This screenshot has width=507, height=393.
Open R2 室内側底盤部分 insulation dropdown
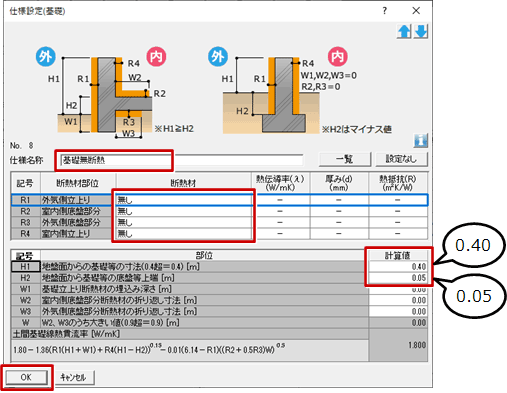point(184,211)
